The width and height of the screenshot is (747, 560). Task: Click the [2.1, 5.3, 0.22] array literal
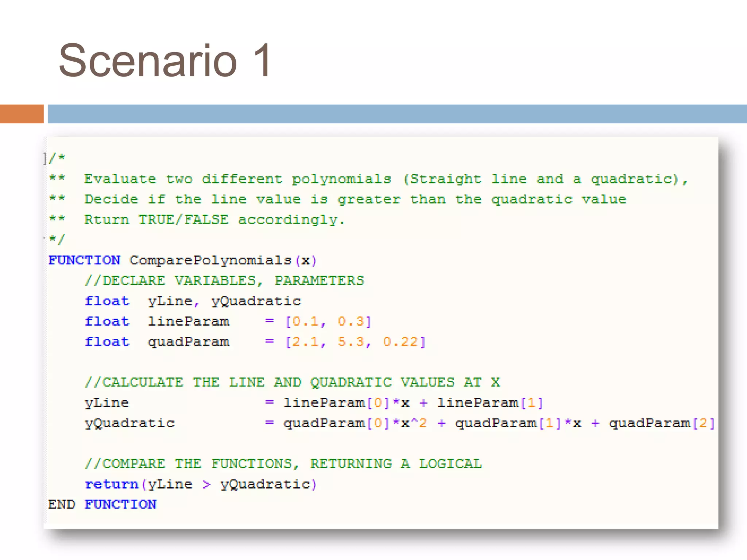click(355, 342)
